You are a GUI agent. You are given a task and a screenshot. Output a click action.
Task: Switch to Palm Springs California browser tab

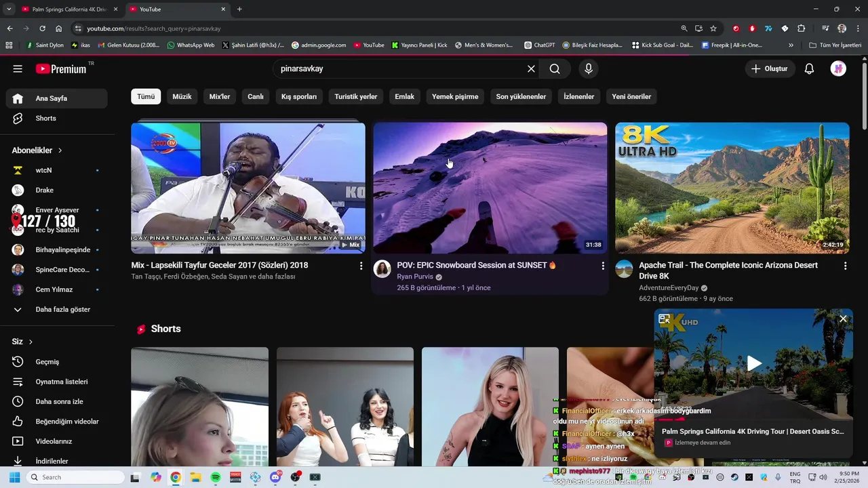pyautogui.click(x=69, y=9)
